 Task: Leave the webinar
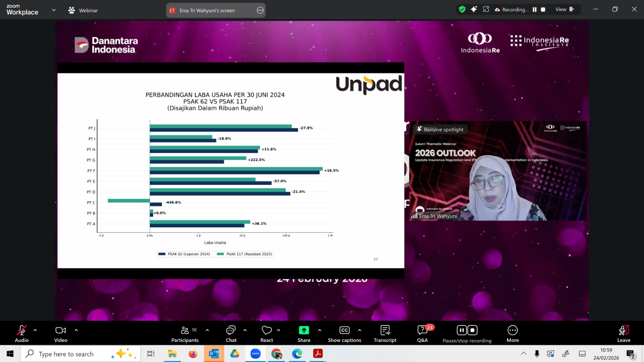pyautogui.click(x=623, y=333)
